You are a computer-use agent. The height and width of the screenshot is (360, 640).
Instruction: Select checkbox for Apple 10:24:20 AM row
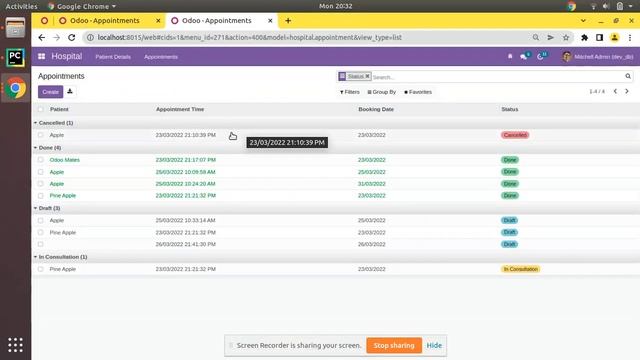pyautogui.click(x=40, y=184)
